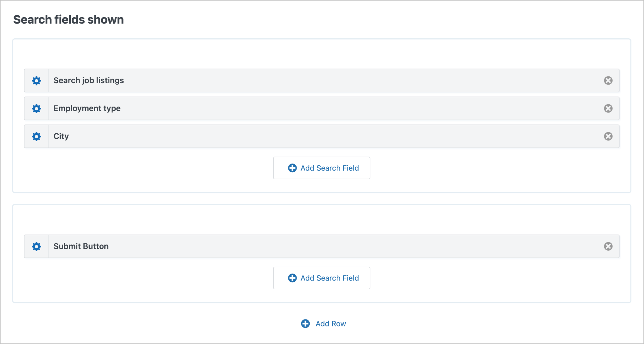
Task: Open settings for the Submit Button field
Action: (x=36, y=246)
